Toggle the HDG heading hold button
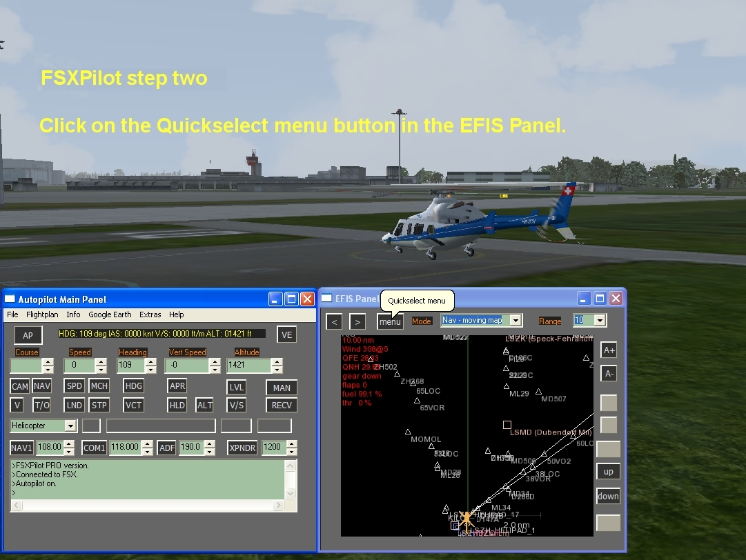The width and height of the screenshot is (746, 560). [134, 386]
